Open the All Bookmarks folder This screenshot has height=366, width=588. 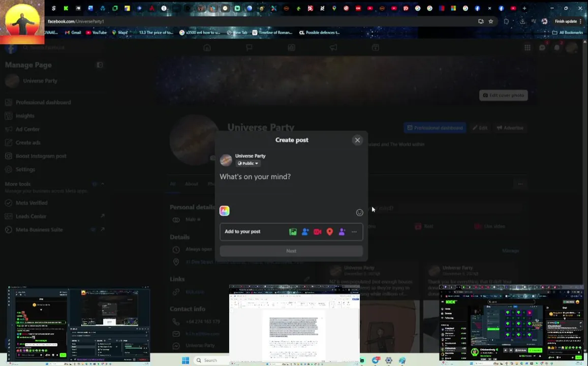[567, 33]
